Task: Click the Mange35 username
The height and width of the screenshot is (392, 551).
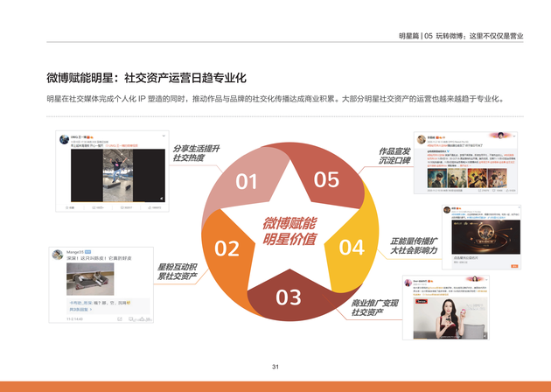Action: tap(75, 252)
